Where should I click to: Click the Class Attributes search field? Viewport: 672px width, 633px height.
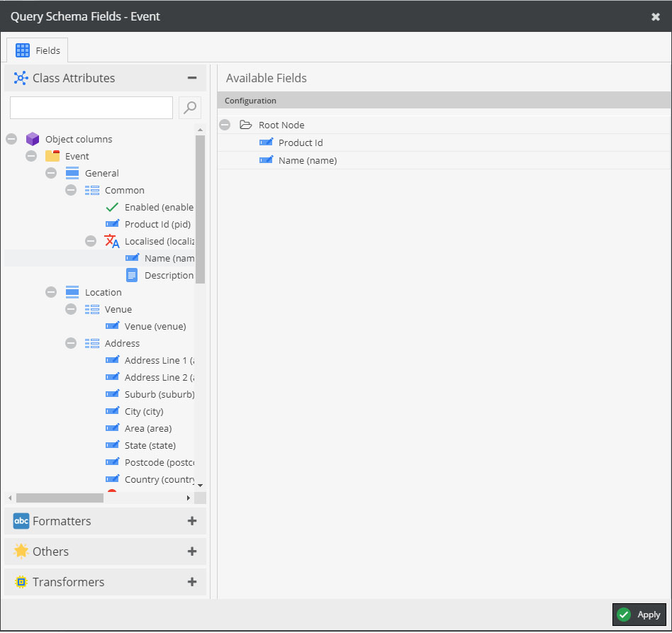pos(91,108)
